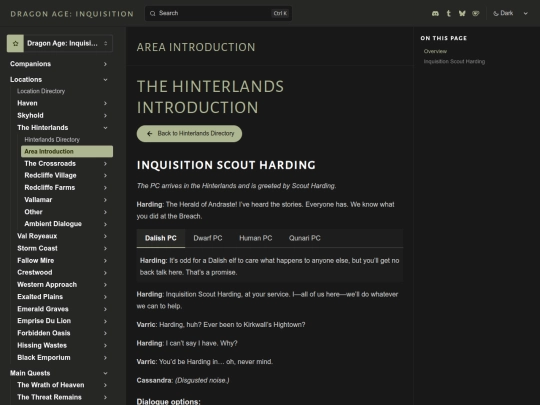Click Back to Hinterlands Directory button
The height and width of the screenshot is (405, 540).
click(189, 134)
